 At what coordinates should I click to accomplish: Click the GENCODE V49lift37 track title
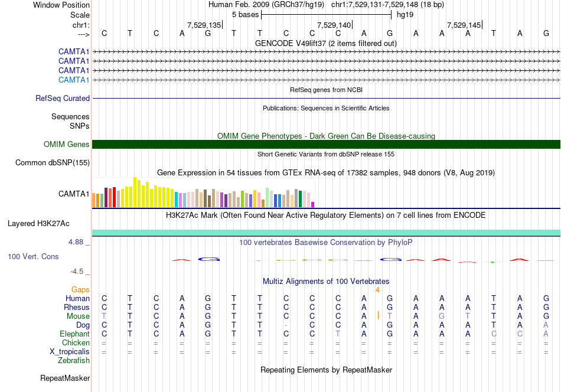(326, 43)
